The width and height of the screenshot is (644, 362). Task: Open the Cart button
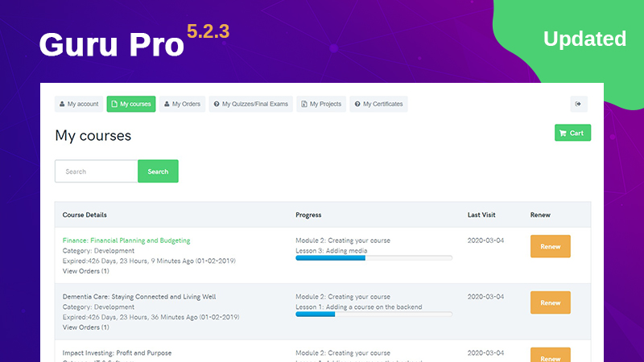(572, 133)
